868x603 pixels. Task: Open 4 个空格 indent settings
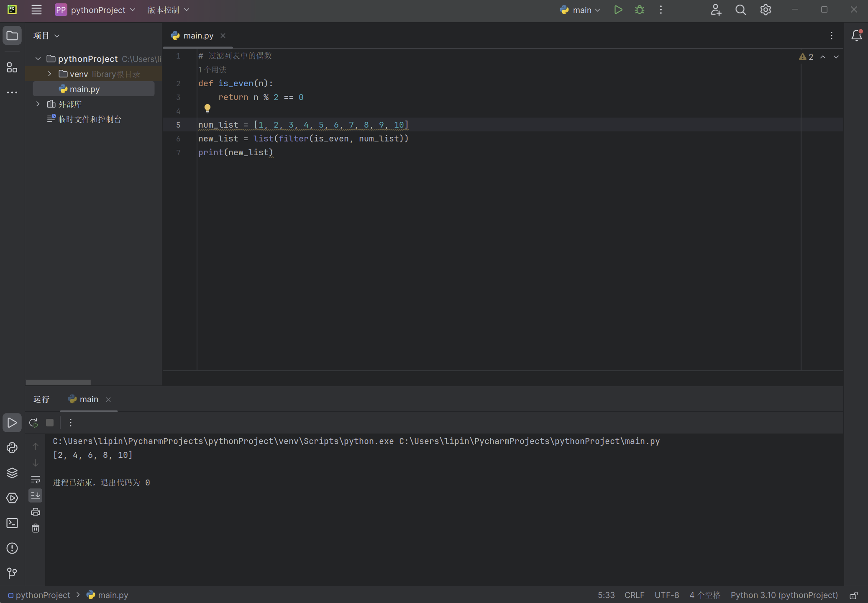click(x=705, y=595)
